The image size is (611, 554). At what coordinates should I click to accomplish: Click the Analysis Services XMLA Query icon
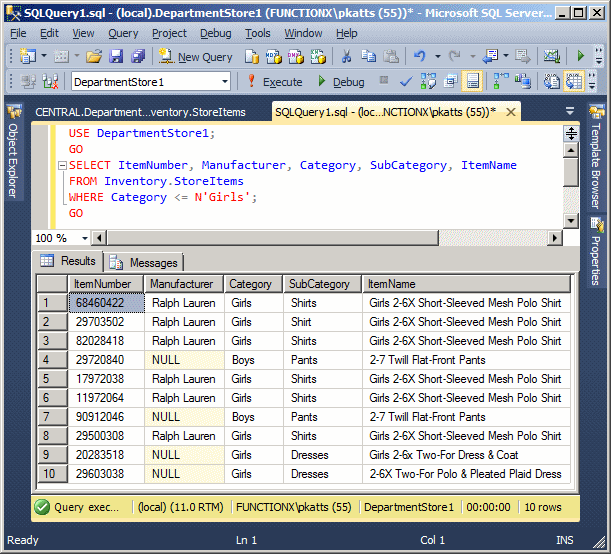tap(318, 56)
